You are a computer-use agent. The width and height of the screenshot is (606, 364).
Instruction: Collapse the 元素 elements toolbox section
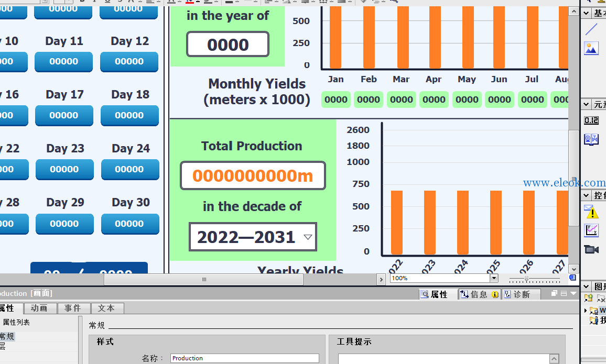coord(586,104)
